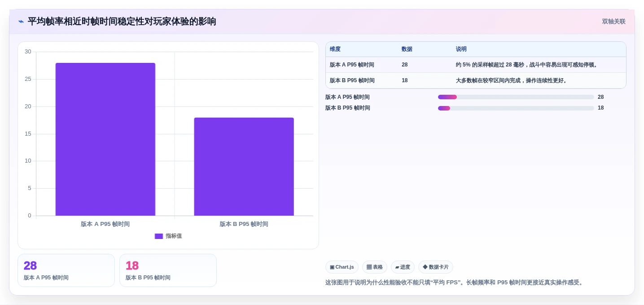644x305 pixels.
Task: Click the 进度 tag
Action: pos(403,267)
